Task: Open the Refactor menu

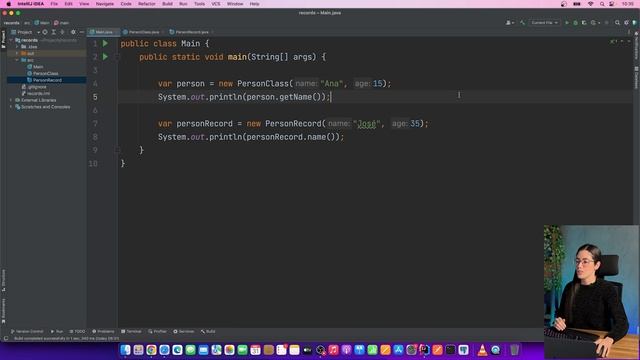Action: [147, 4]
